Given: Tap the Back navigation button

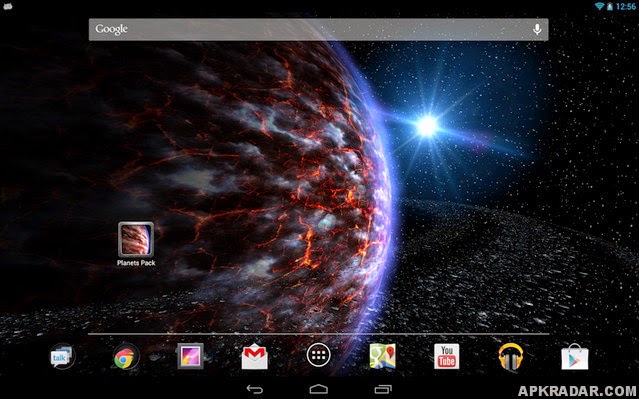Looking at the screenshot, I should tap(255, 389).
